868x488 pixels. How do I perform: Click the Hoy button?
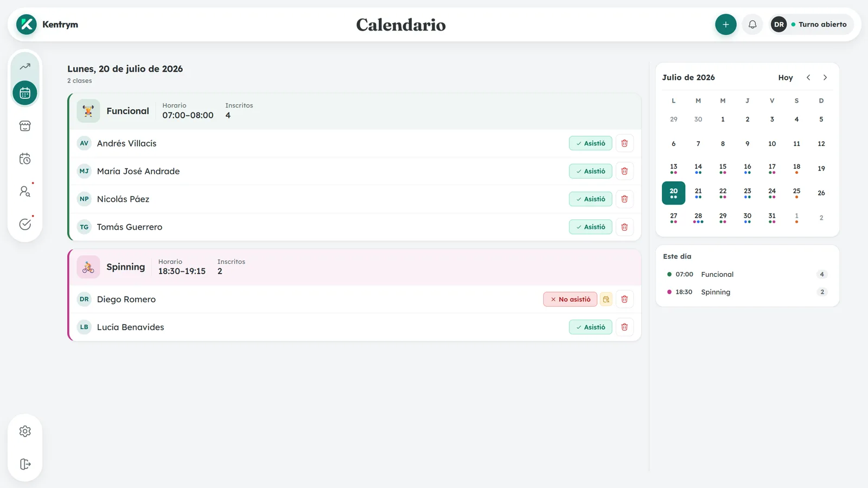coord(786,78)
